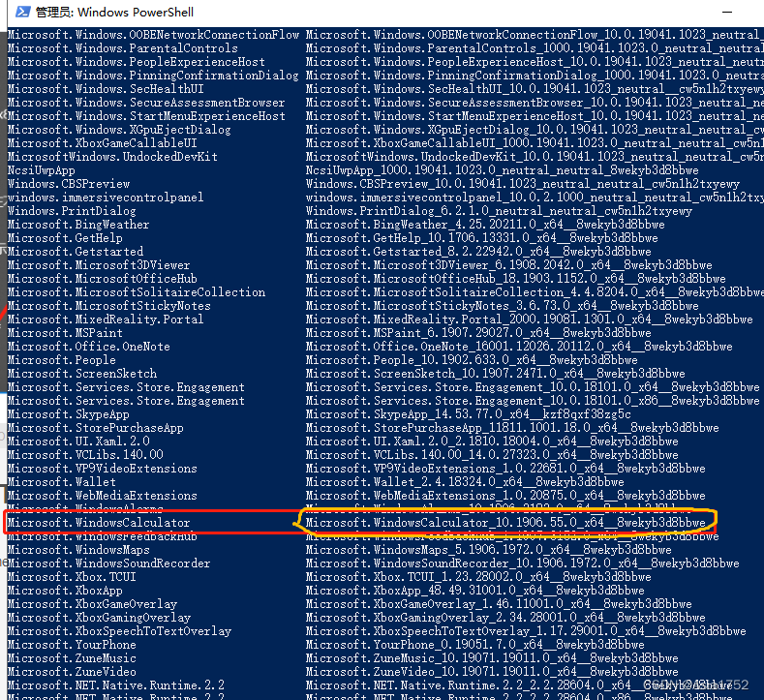Click NcsiUwpApp_1000.19041.1023.0_neutral full package name
Image resolution: width=764 pixels, height=700 pixels.
point(502,170)
